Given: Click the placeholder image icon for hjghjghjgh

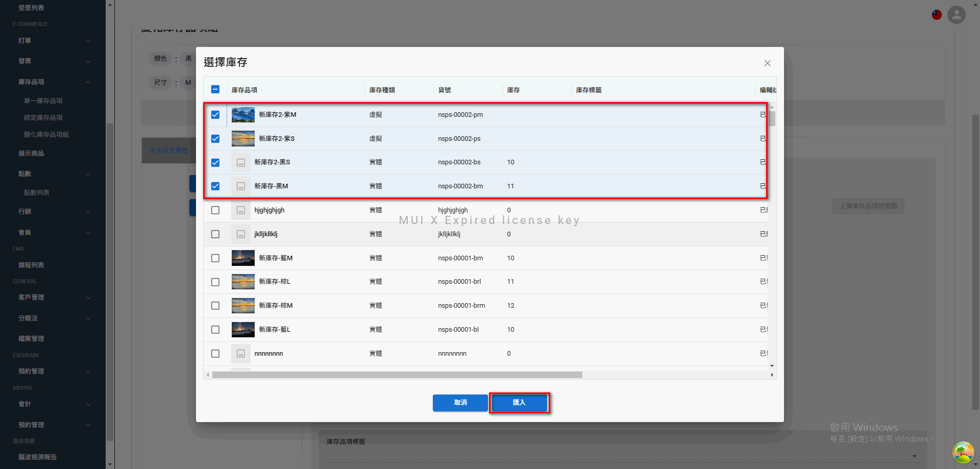Looking at the screenshot, I should point(241,210).
